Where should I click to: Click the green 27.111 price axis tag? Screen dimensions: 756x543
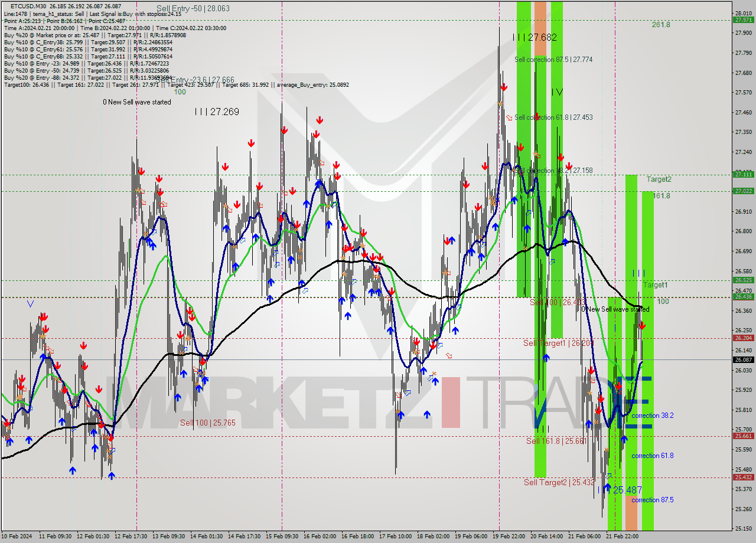click(x=743, y=174)
